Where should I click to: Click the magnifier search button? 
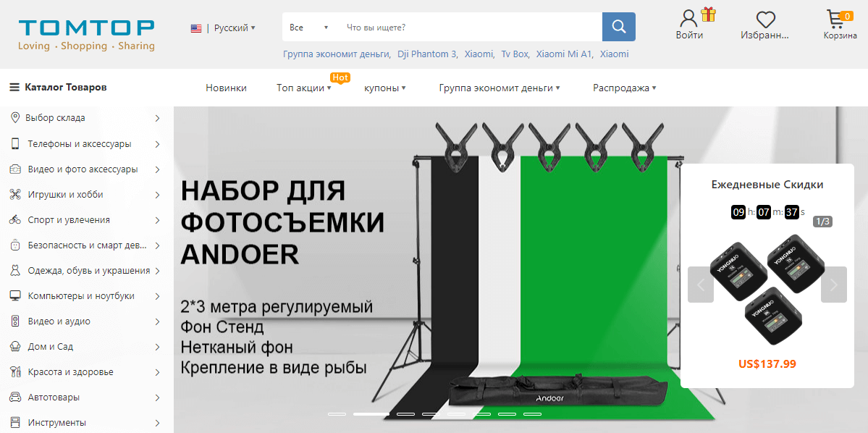[x=619, y=27]
